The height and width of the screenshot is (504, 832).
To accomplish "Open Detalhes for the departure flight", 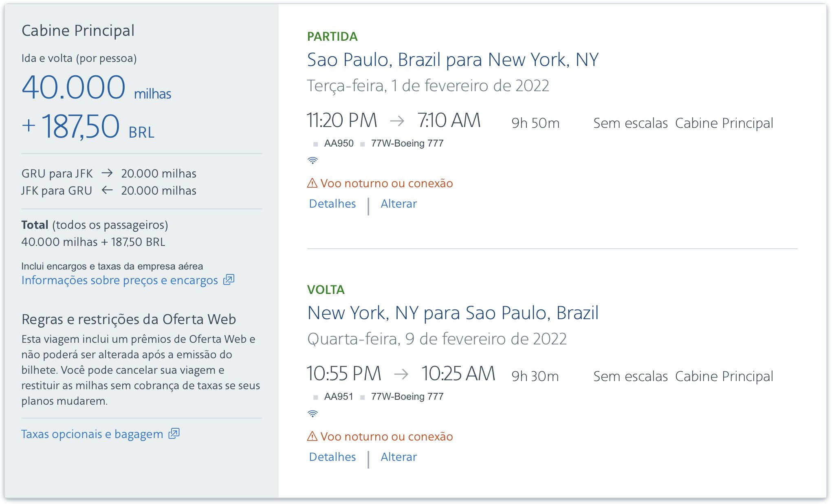I will click(x=332, y=204).
